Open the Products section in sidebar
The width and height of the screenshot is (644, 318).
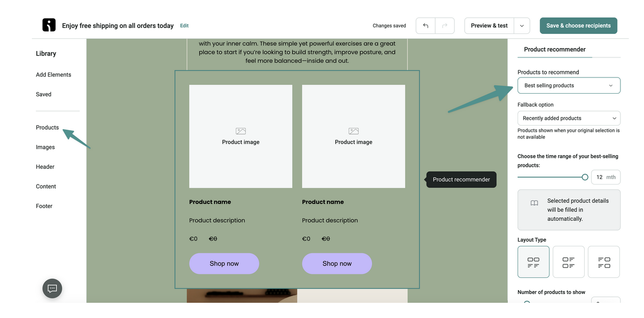47,127
